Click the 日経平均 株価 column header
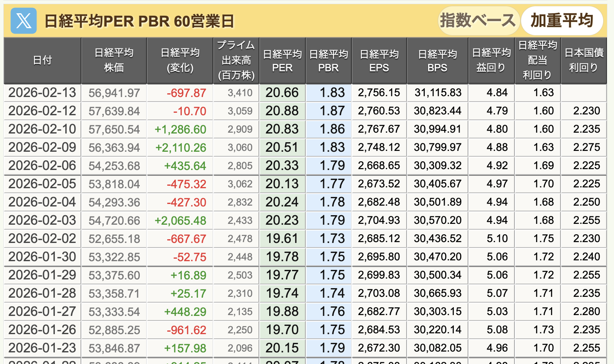Screen dimensions: 614x364 (x=114, y=61)
